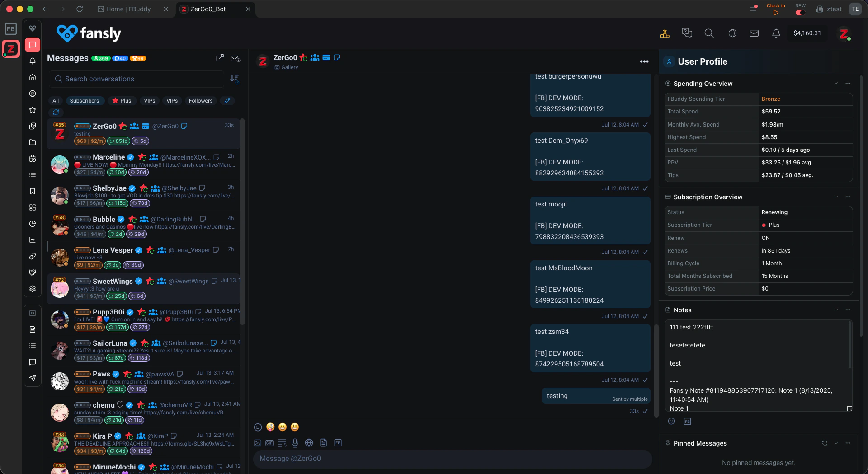Select the Subscribers filter
Image resolution: width=868 pixels, height=474 pixels.
coord(85,100)
